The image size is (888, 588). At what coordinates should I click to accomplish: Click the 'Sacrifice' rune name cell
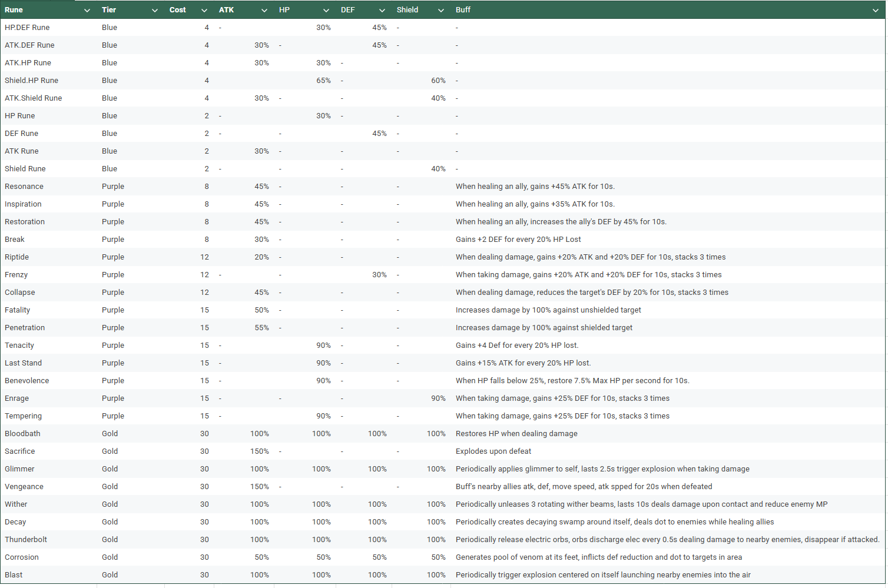tap(48, 451)
